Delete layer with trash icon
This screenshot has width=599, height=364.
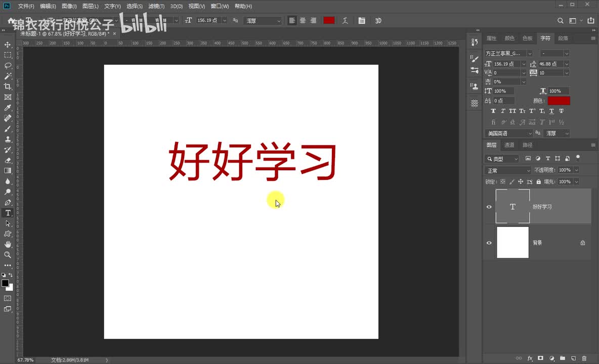pyautogui.click(x=584, y=358)
